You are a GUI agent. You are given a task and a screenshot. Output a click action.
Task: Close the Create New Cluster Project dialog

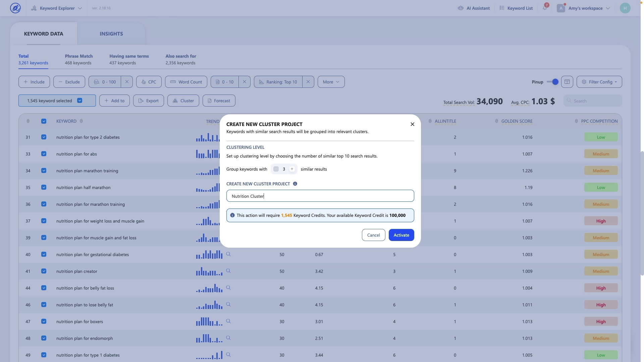(x=412, y=124)
